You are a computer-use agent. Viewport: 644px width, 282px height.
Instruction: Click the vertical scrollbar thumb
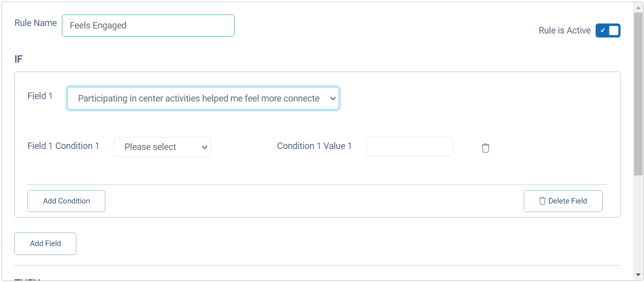tap(638, 94)
